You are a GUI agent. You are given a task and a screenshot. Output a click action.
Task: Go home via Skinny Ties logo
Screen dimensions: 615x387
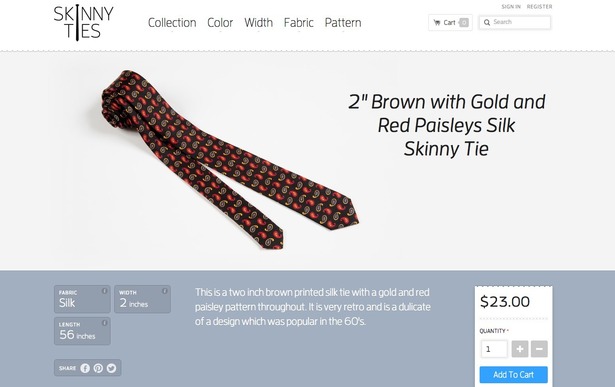tap(84, 23)
